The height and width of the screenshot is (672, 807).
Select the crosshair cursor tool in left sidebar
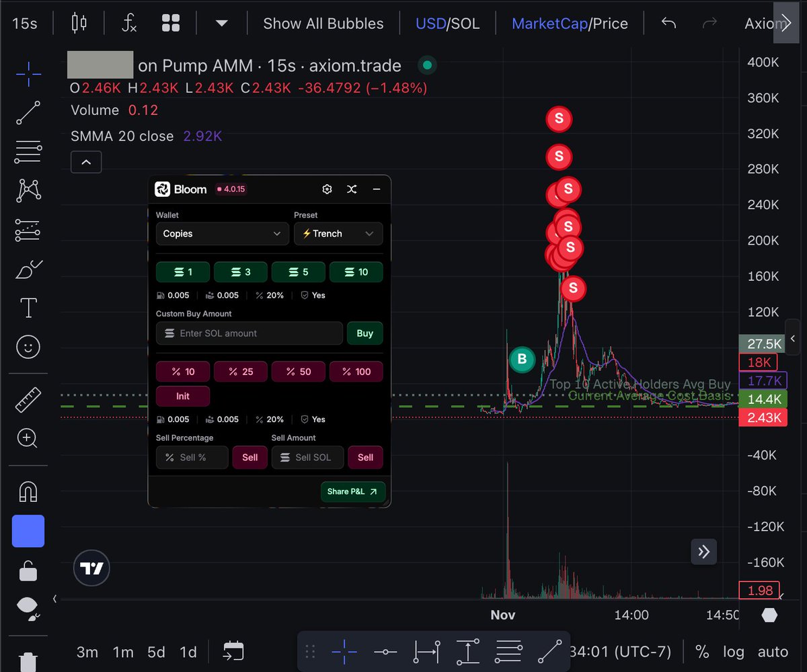[x=28, y=73]
